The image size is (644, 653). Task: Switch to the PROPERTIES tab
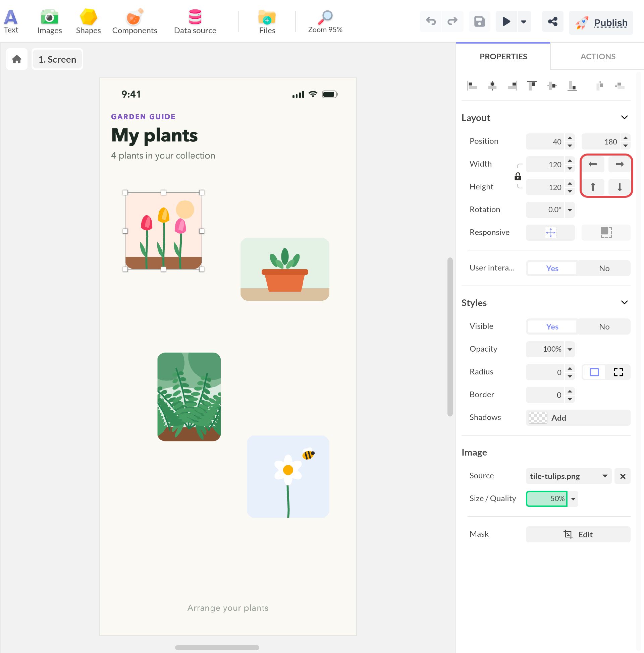[503, 56]
